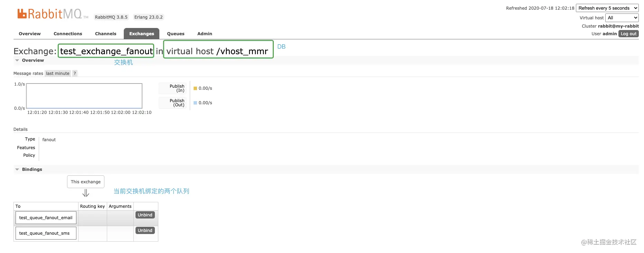Open queue test_queue_fanout_email link
The height and width of the screenshot is (253, 644).
(46, 218)
